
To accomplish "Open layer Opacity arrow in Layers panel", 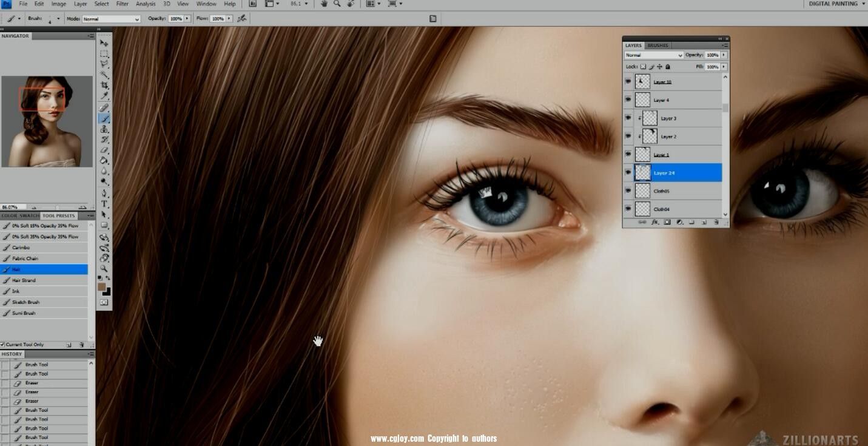I will tap(724, 55).
